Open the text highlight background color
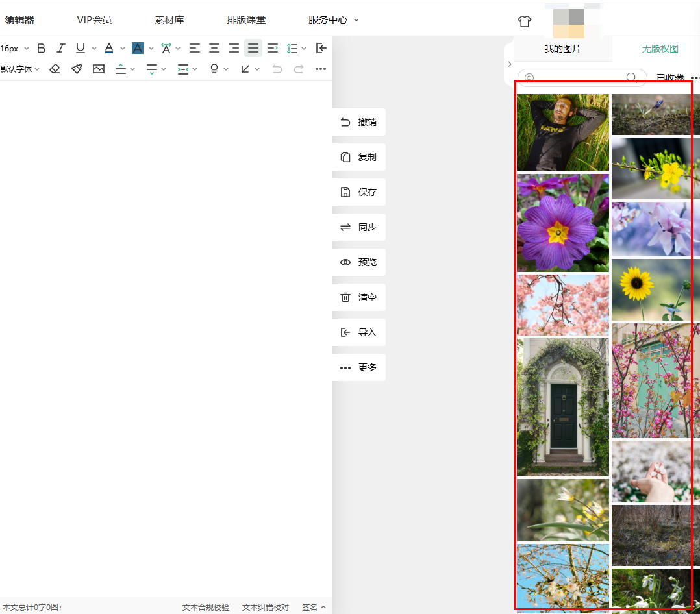700x614 pixels. tap(138, 48)
